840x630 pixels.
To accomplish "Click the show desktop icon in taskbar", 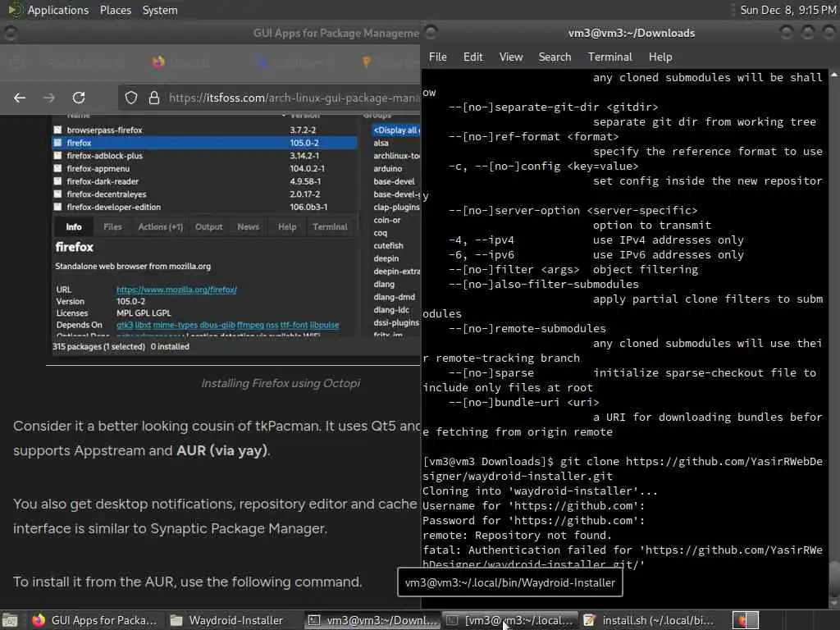I will pos(10,620).
